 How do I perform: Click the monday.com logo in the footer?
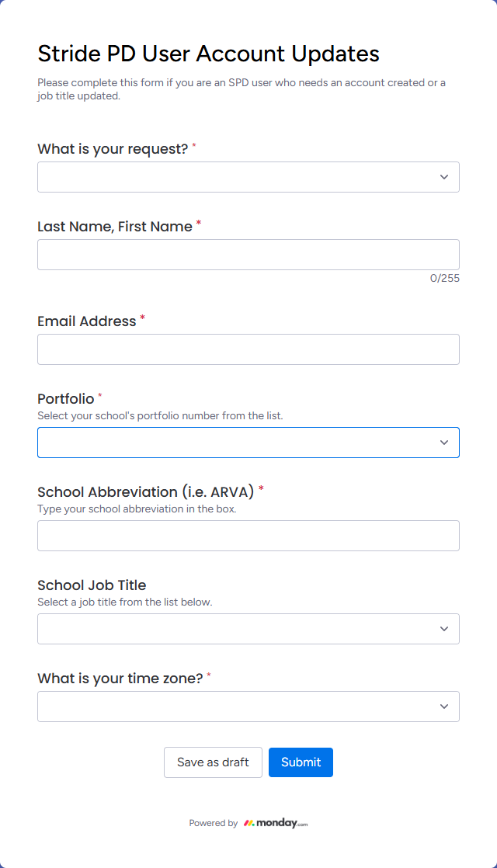point(276,823)
